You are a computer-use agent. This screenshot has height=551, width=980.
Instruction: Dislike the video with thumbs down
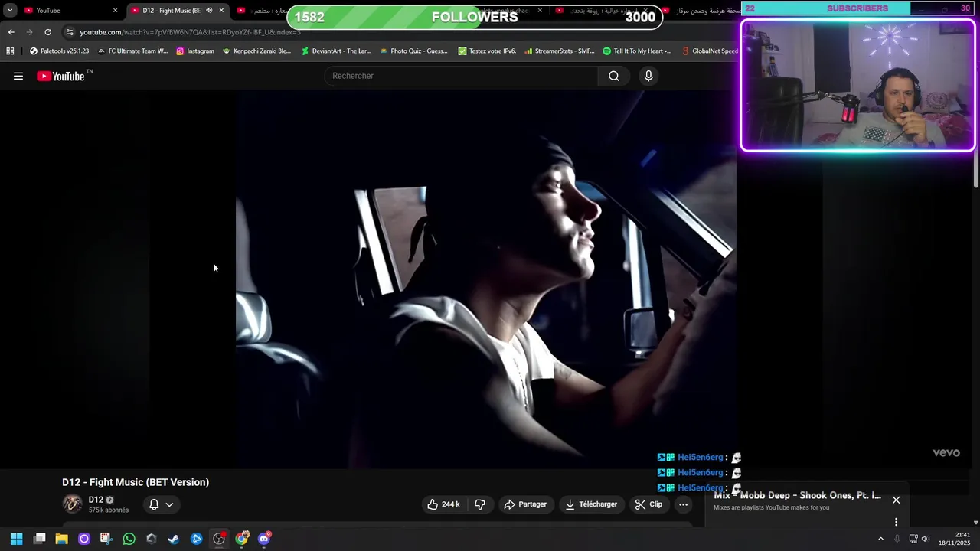pos(480,504)
